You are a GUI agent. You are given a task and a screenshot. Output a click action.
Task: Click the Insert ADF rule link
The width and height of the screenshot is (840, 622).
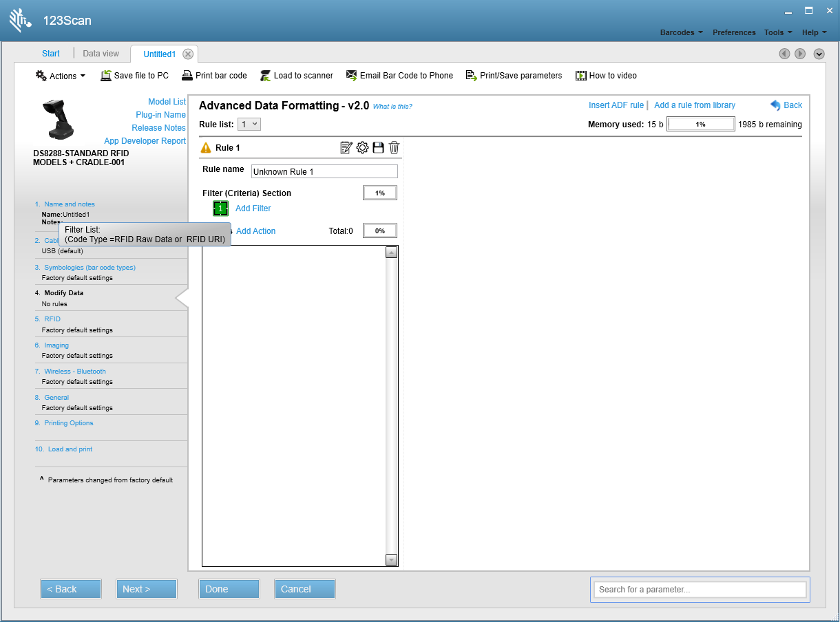(x=616, y=105)
